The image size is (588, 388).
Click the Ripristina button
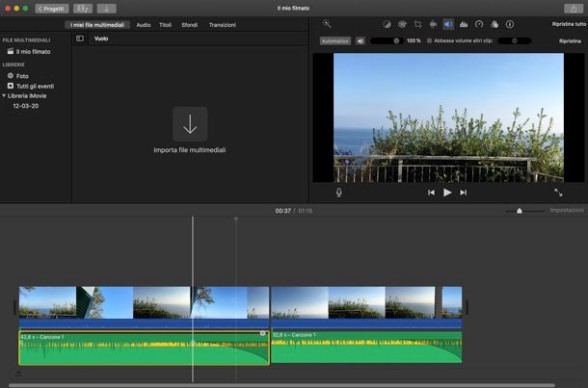(570, 41)
